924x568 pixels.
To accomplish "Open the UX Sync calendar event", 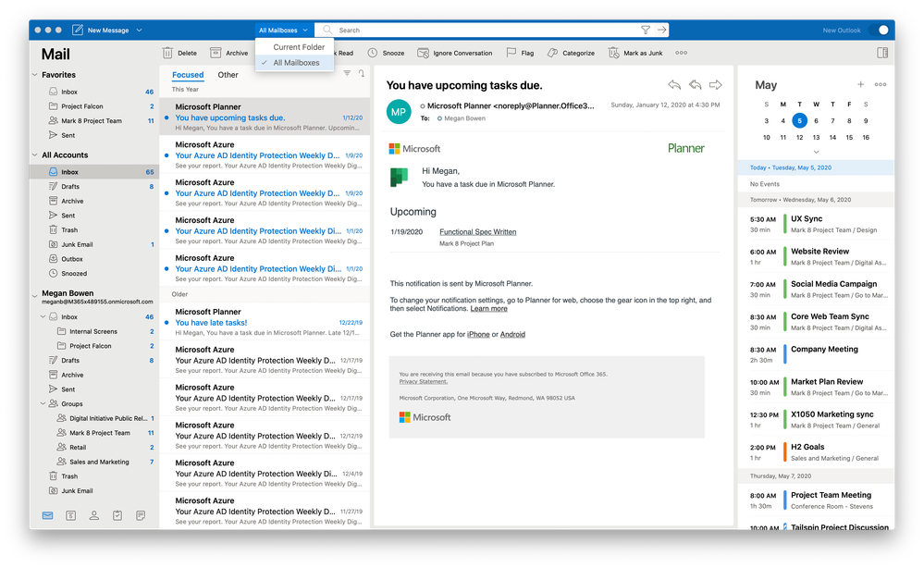I will 816,224.
